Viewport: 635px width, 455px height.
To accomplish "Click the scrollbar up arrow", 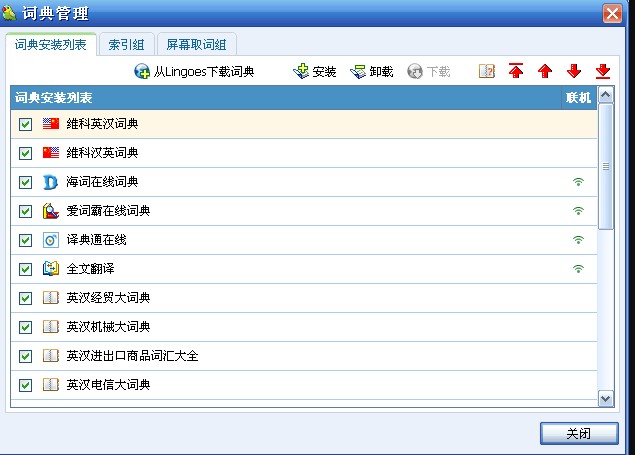I will 606,95.
